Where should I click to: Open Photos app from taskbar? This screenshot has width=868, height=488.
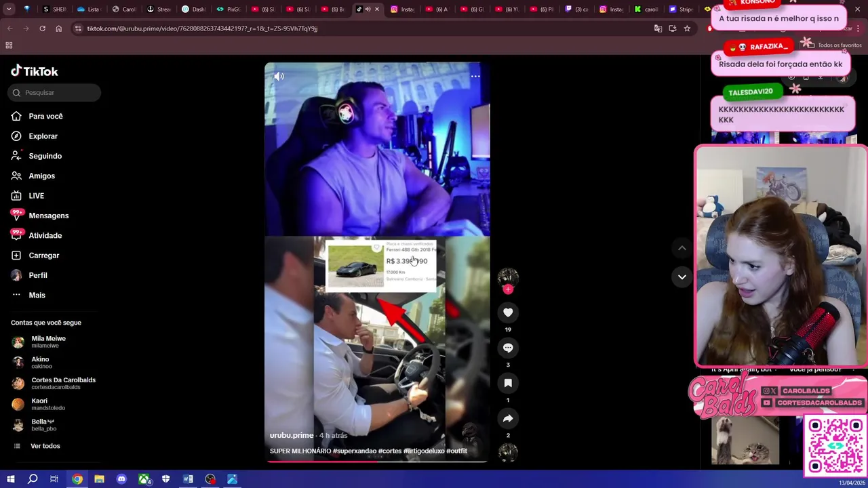tap(233, 479)
